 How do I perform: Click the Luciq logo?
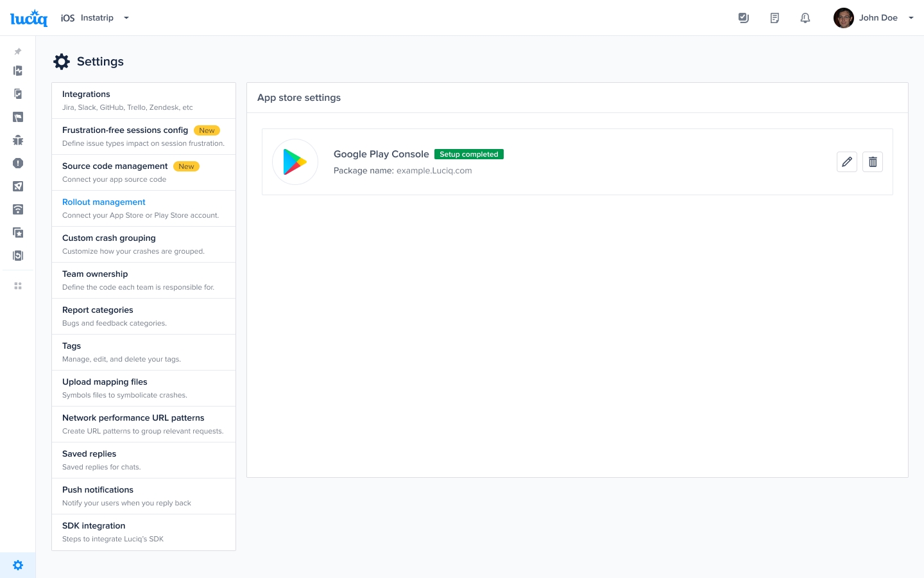click(x=29, y=18)
